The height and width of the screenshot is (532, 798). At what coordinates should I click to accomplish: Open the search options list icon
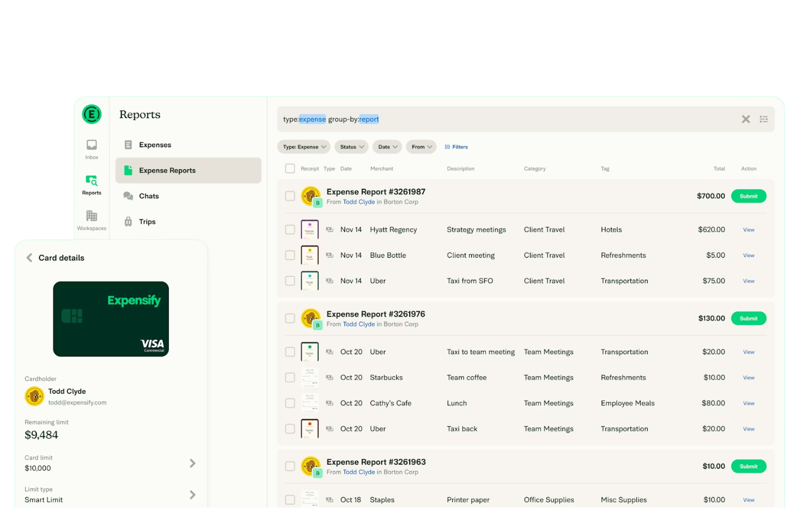point(764,119)
